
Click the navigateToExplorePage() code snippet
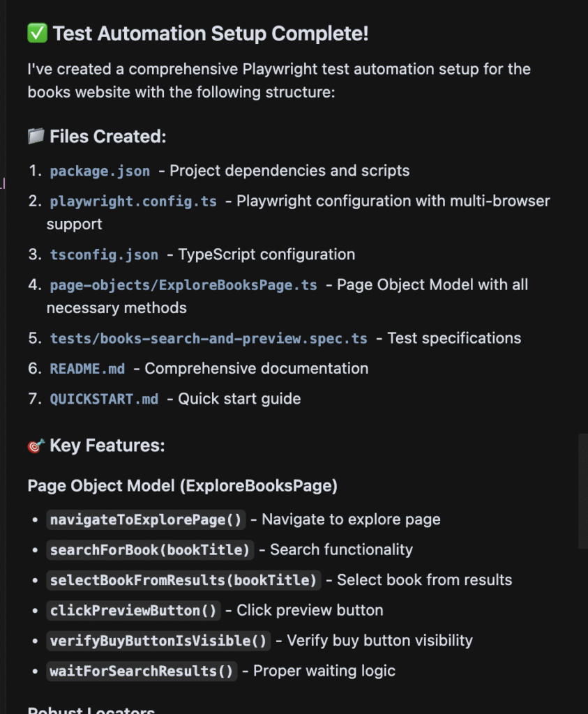point(146,519)
